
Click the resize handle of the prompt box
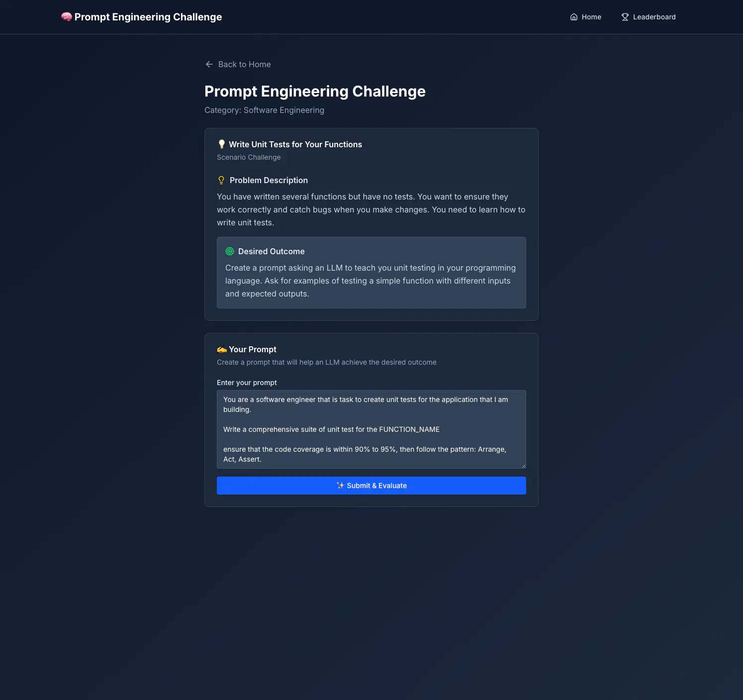pyautogui.click(x=523, y=467)
